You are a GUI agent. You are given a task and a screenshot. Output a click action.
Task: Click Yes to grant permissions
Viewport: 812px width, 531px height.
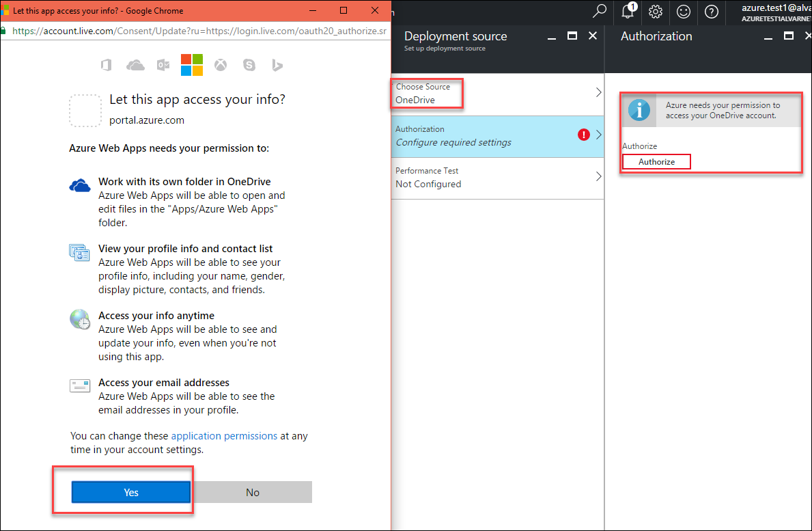131,492
